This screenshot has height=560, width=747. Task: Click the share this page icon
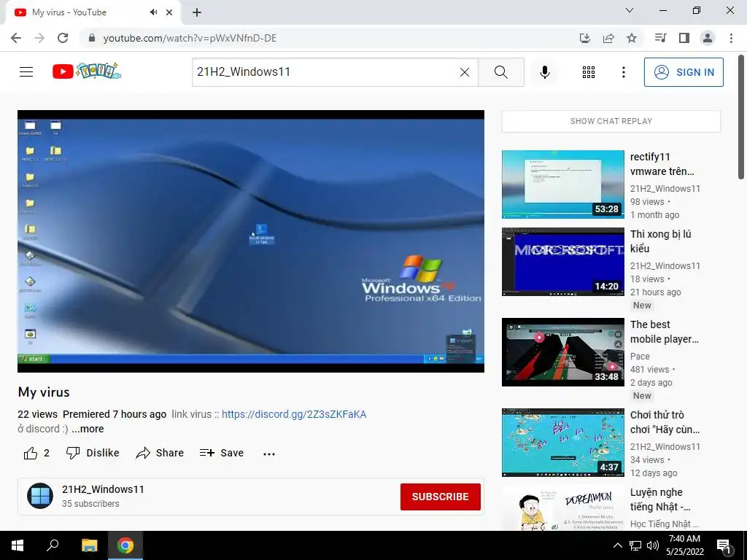point(608,38)
